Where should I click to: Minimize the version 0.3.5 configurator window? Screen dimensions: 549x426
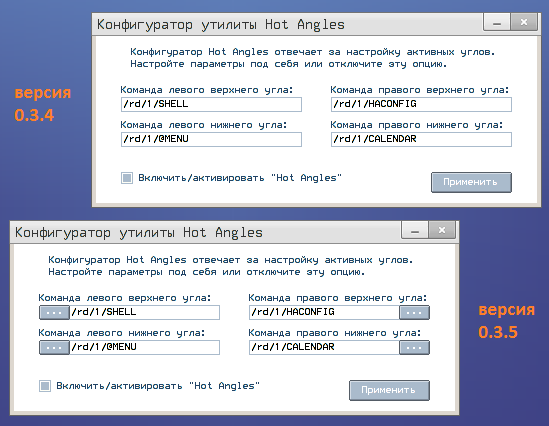(x=415, y=231)
